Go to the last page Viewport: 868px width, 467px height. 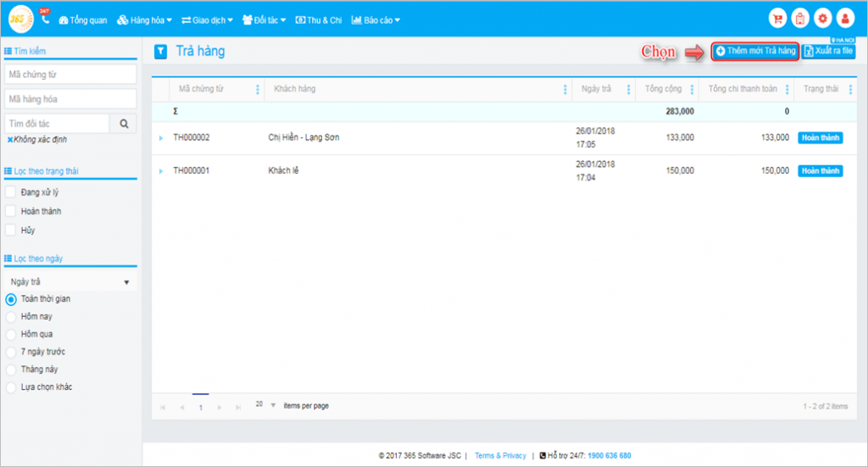click(238, 407)
